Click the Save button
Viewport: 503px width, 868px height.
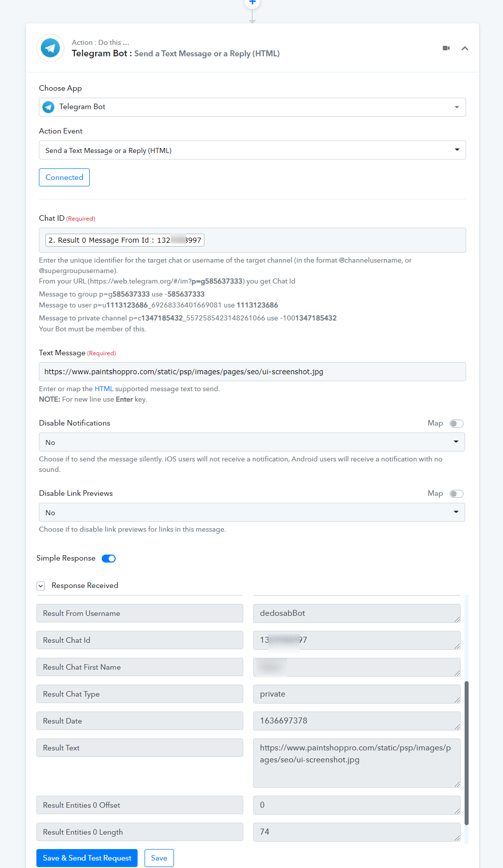point(159,858)
